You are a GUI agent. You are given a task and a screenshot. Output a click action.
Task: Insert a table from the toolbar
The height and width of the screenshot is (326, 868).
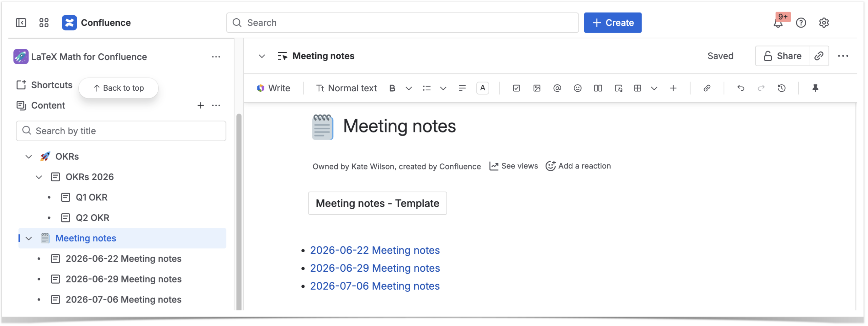coord(637,88)
